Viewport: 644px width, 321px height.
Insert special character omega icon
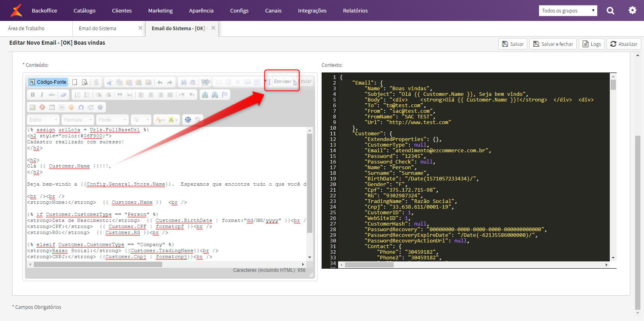[81, 107]
